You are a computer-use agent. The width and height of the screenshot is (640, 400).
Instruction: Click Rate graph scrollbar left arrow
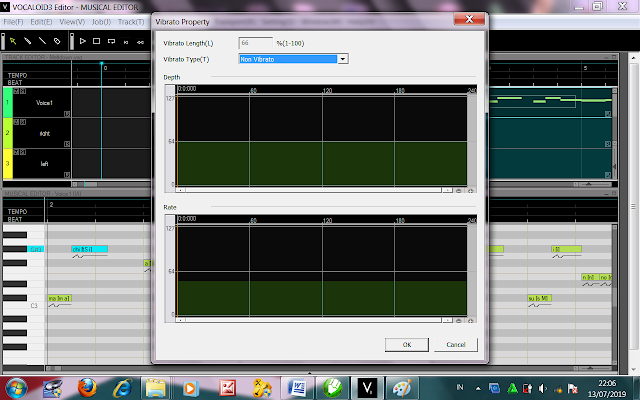pyautogui.click(x=180, y=320)
